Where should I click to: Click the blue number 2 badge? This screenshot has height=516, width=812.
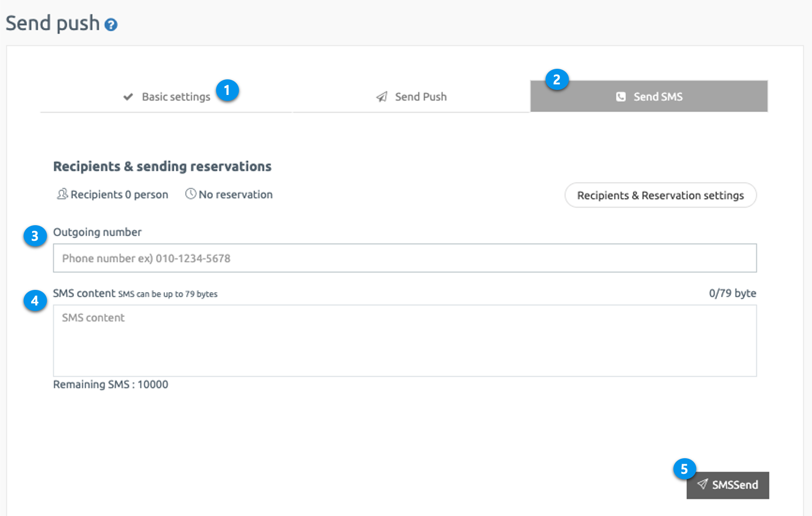(557, 80)
